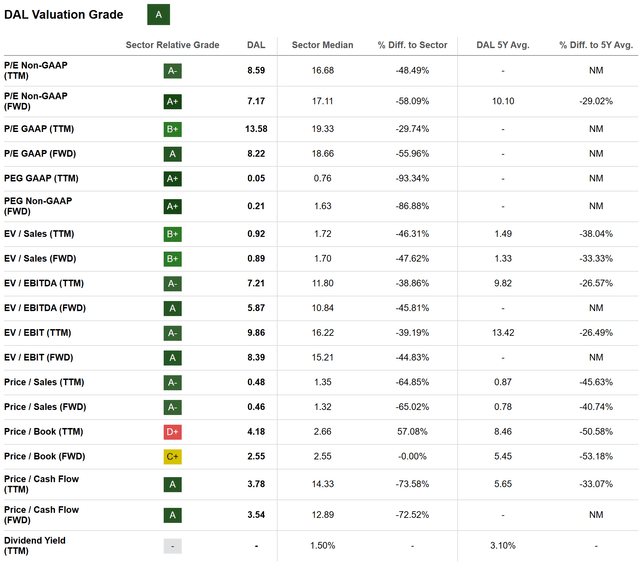Click the A+ grade badge for P/E Non-GAAP (FWD)

(x=173, y=101)
